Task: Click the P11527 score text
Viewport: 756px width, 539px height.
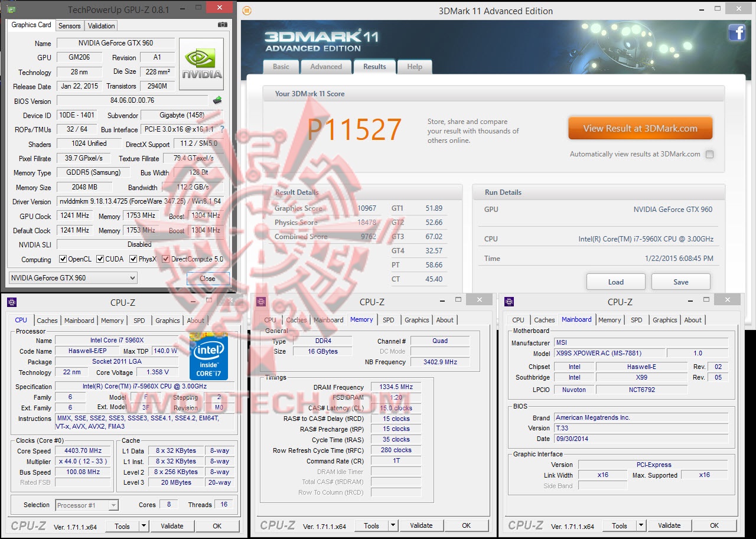Action: 354,129
